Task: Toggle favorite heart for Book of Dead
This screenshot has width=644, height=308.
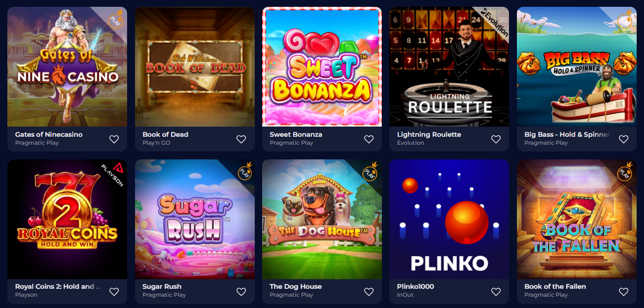Action: pos(242,139)
